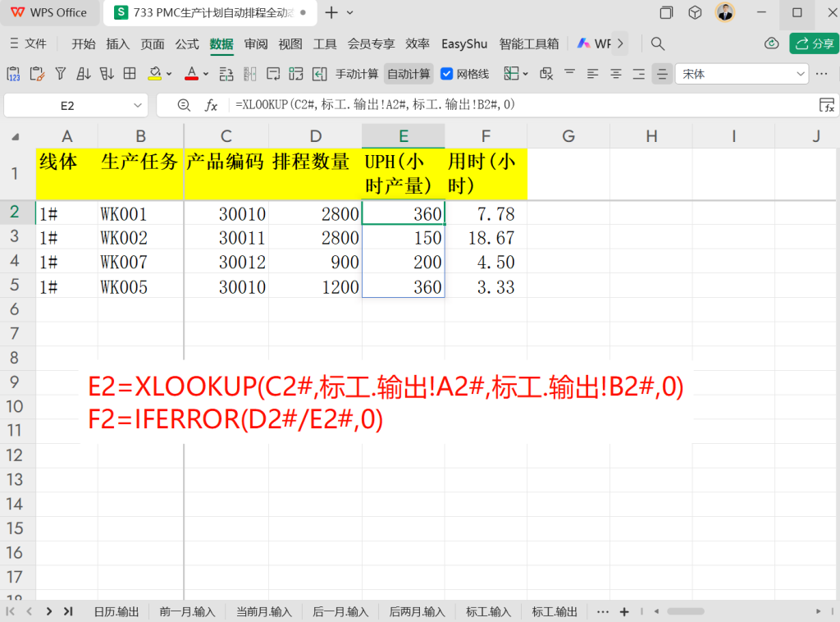This screenshot has width=840, height=622.
Task: Toggle the 网格线 gridlines checkbox
Action: 446,74
